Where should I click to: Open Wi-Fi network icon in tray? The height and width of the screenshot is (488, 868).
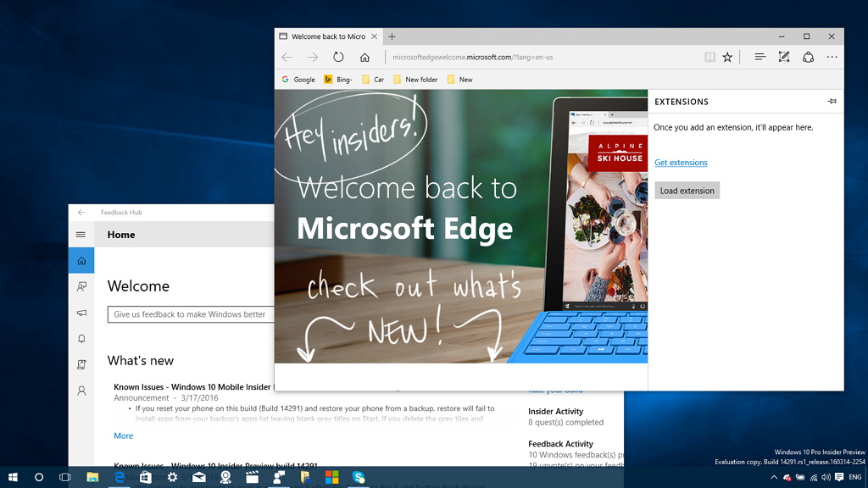(x=813, y=477)
